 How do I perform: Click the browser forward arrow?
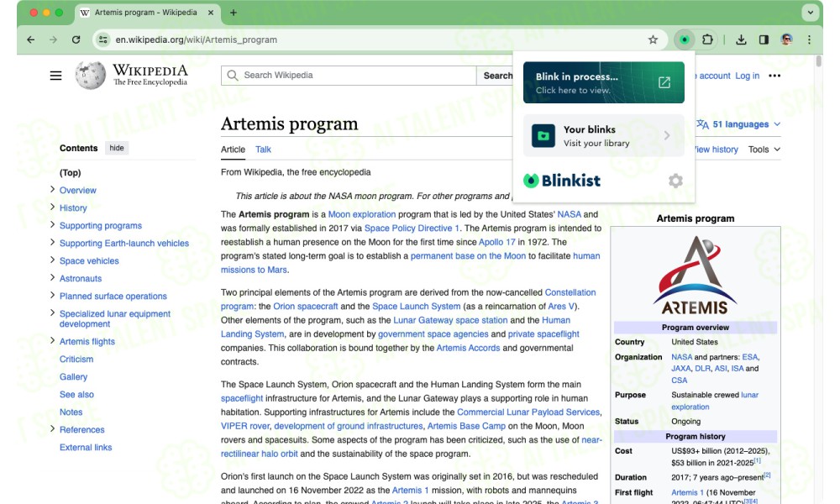(53, 39)
